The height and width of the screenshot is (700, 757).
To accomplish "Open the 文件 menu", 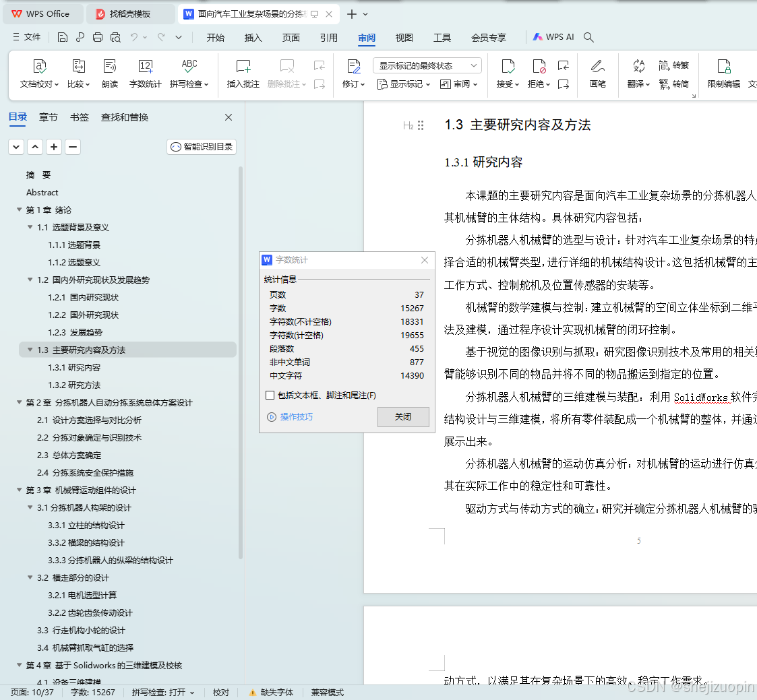I will coord(27,37).
